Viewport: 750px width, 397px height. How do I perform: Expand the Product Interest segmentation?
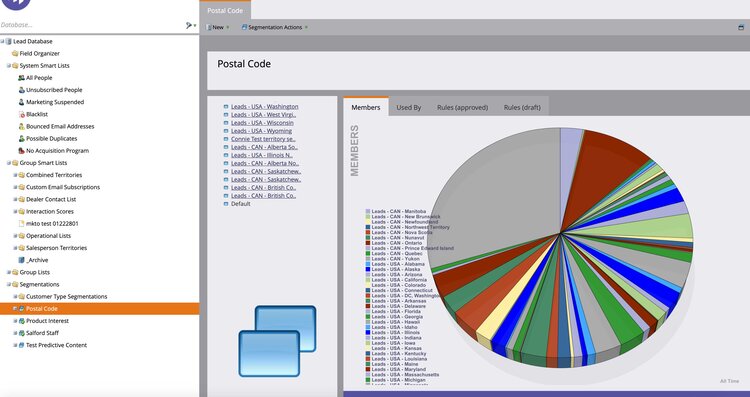pyautogui.click(x=15, y=321)
